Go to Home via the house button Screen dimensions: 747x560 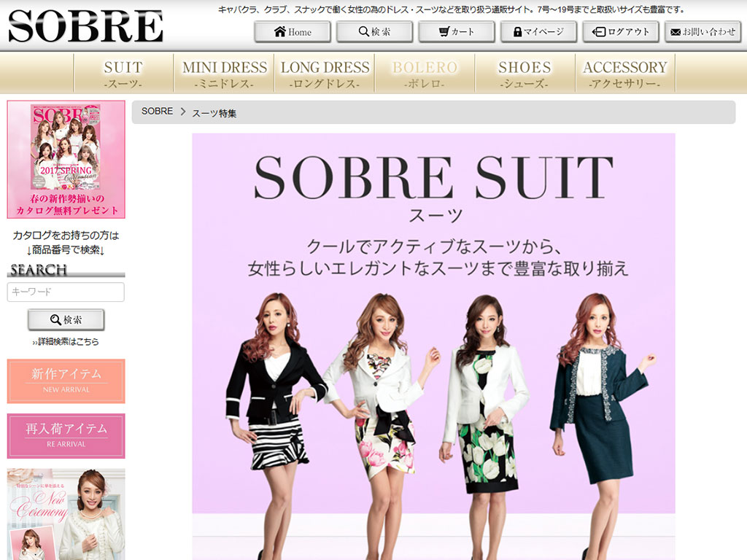coord(293,32)
